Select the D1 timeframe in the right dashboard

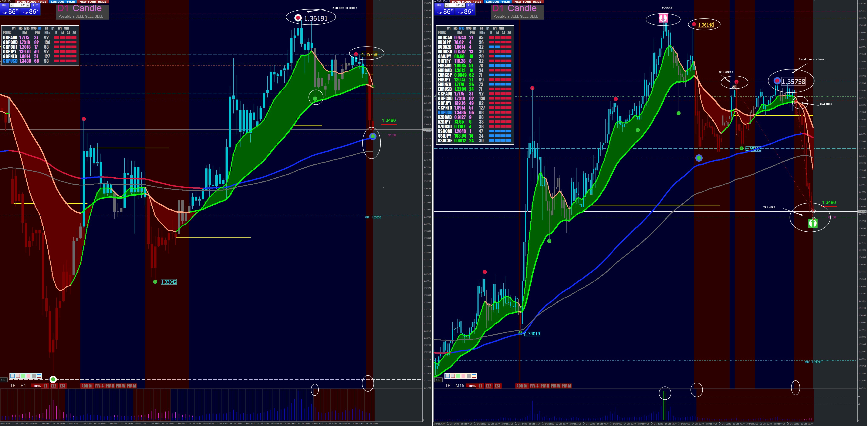(x=488, y=28)
